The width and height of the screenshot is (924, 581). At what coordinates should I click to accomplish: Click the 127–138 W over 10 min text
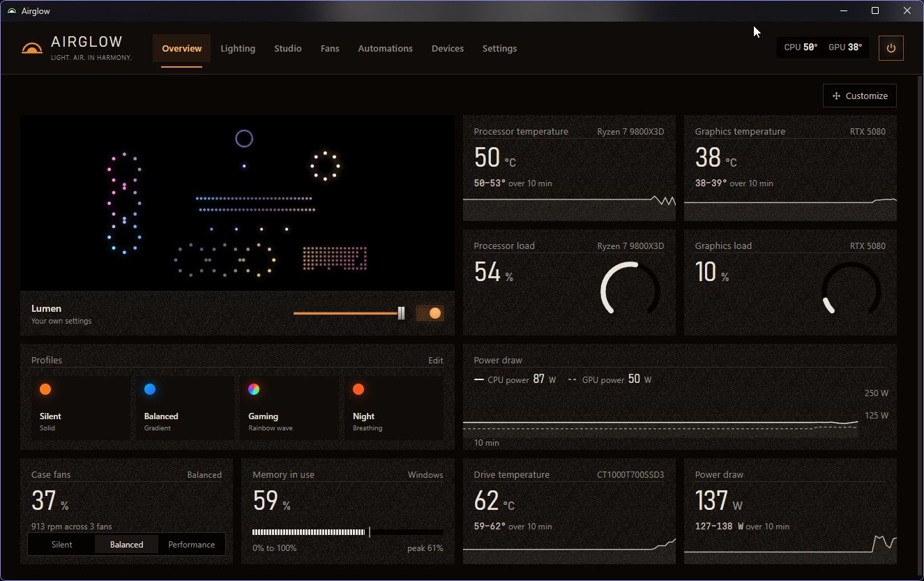742,527
